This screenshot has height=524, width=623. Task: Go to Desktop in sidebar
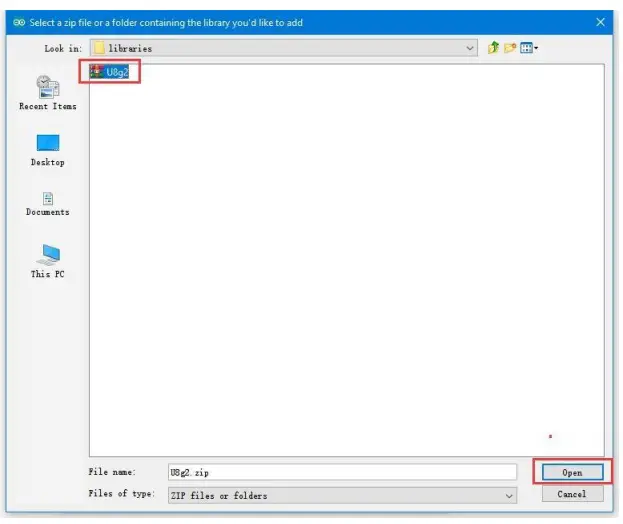coord(48,151)
